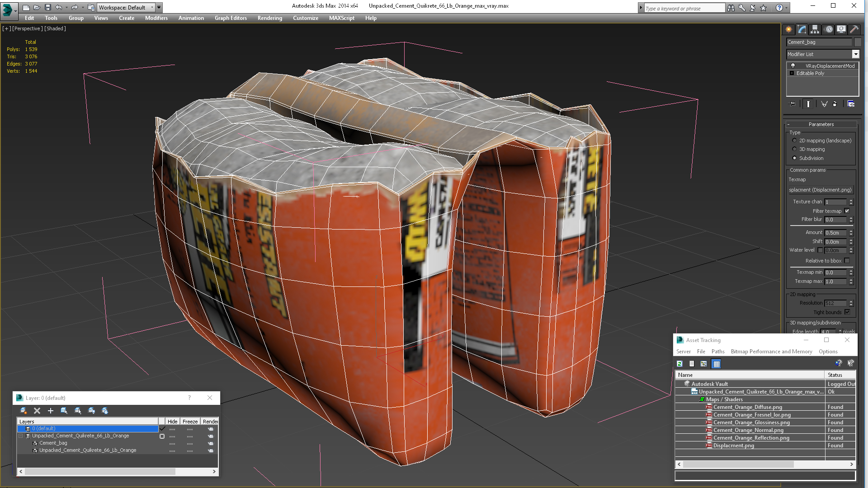This screenshot has height=488, width=868.
Task: Click Freeze/Unfreeze All Layers icon
Action: point(105,411)
